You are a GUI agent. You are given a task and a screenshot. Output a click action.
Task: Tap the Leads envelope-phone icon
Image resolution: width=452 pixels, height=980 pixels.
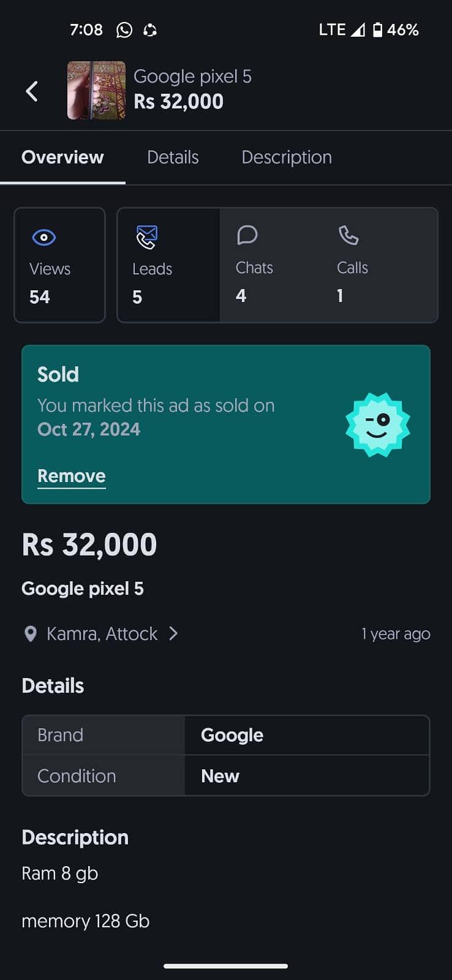click(x=147, y=237)
